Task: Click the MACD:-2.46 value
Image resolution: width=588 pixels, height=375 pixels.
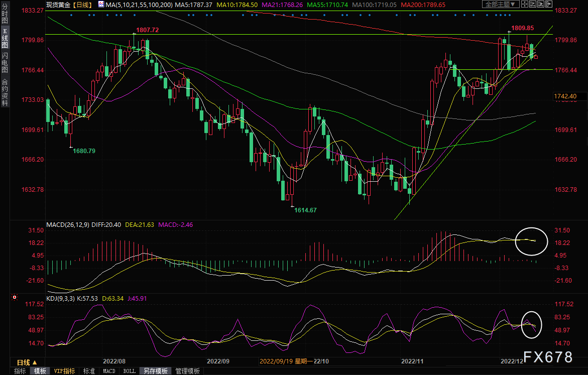Action: (176, 224)
